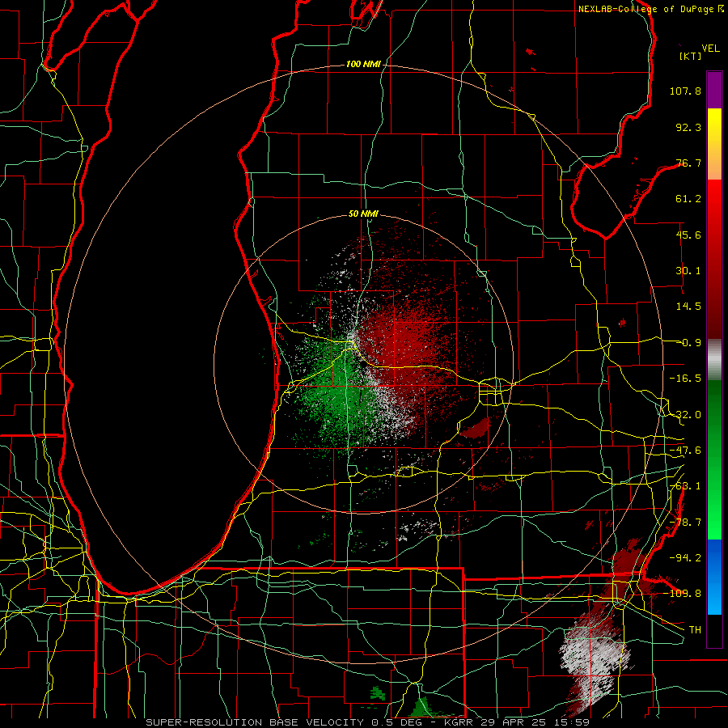Click the Super-Resolution Base Velocity caption
The height and width of the screenshot is (728, 728).
(x=368, y=722)
